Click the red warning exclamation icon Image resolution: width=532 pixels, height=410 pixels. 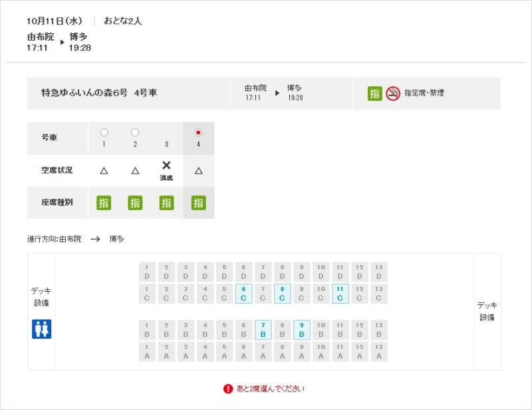coord(228,389)
